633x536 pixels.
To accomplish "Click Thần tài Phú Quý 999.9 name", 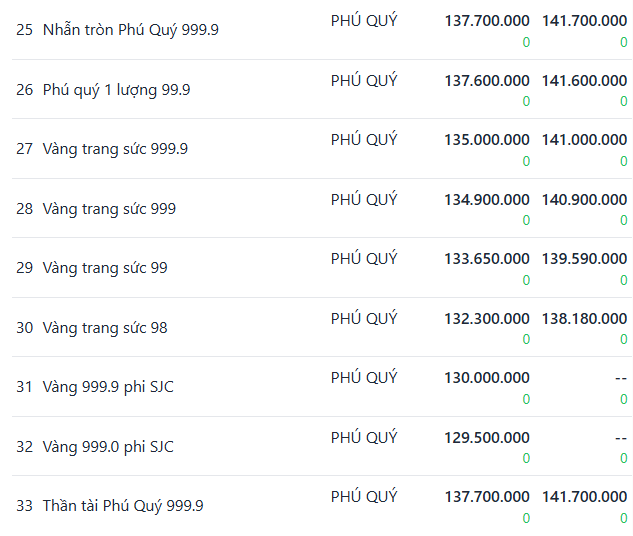I will (x=123, y=506).
